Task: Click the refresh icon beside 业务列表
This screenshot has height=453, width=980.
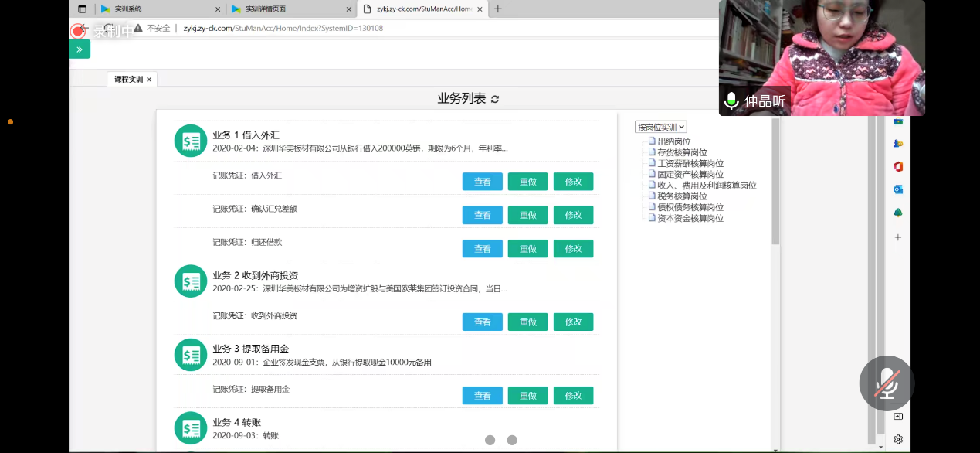Action: pyautogui.click(x=495, y=99)
